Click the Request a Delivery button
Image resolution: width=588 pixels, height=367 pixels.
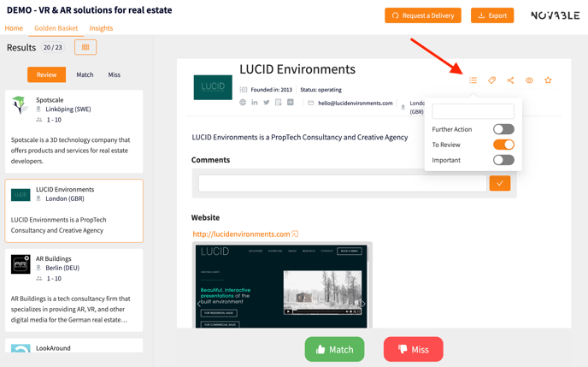(x=423, y=15)
